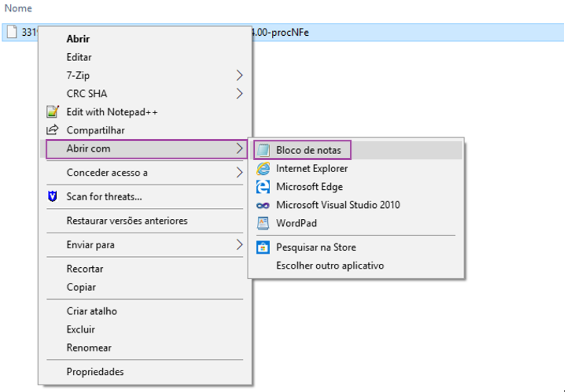The image size is (568, 392).
Task: Click the file icon of procNFe file
Action: (12, 32)
